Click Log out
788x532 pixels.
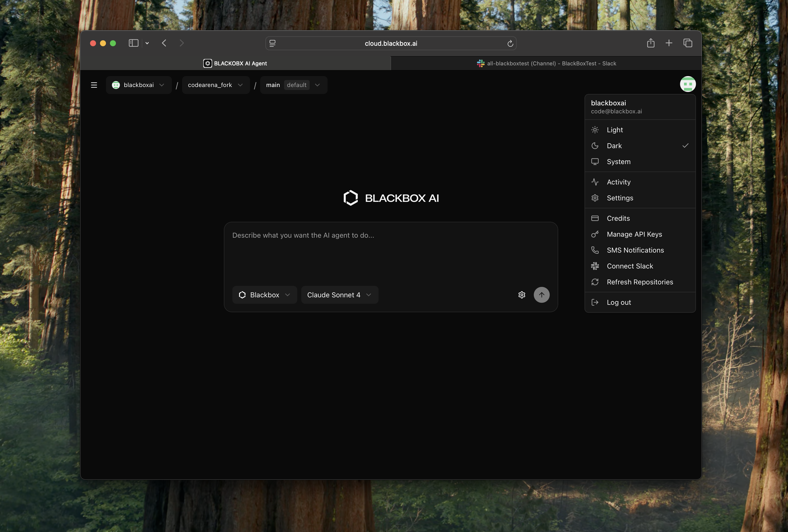pyautogui.click(x=618, y=302)
